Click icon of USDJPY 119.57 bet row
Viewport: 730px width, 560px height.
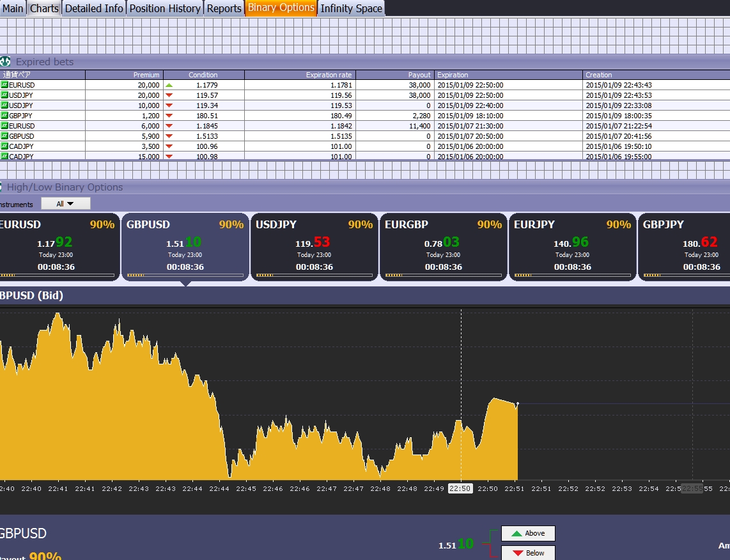[x=4, y=95]
